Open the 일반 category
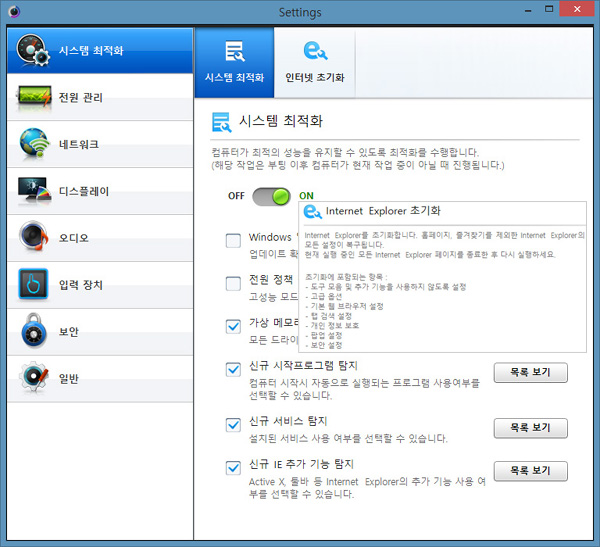This screenshot has height=547, width=600. (100, 379)
